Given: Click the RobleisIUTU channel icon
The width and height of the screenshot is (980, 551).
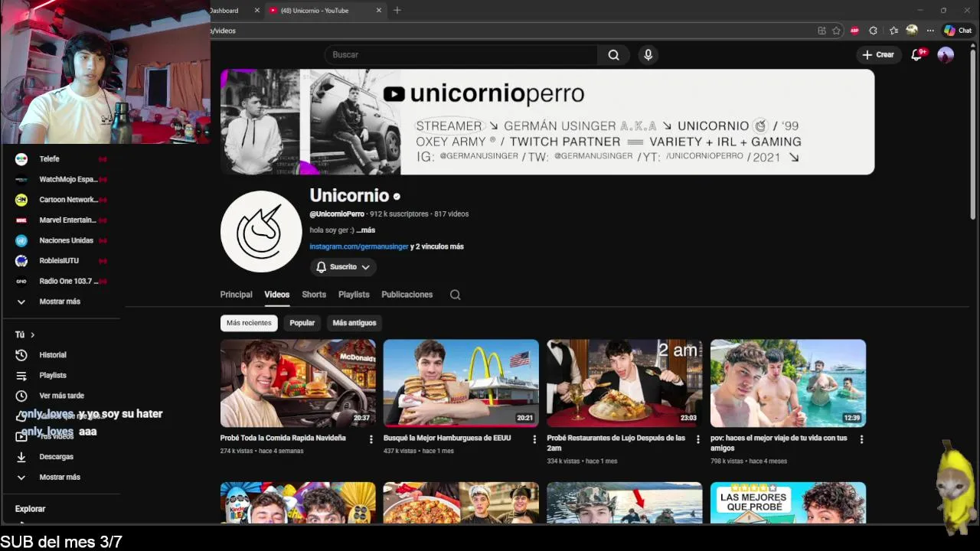Looking at the screenshot, I should [x=21, y=261].
